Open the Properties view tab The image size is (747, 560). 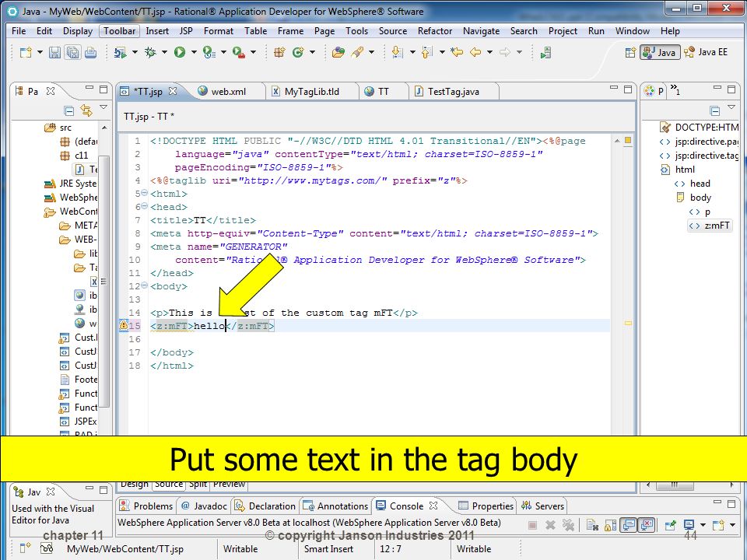coord(486,506)
